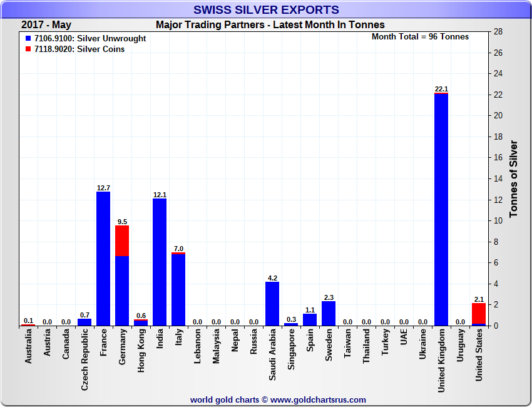Image resolution: width=532 pixels, height=407 pixels.
Task: Click the 22.1 value label above United Kingdom
Action: [x=441, y=89]
